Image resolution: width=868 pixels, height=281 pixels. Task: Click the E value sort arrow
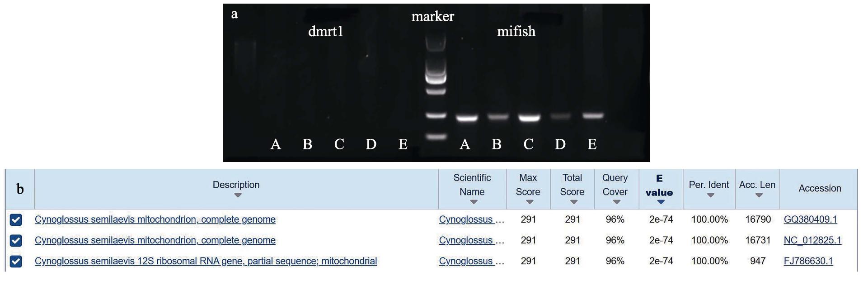coord(661,202)
